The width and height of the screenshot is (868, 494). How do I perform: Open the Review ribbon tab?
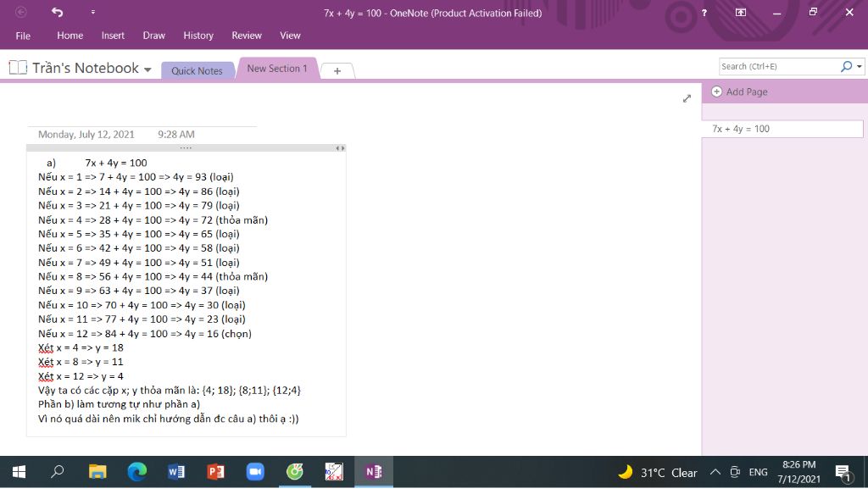point(247,36)
